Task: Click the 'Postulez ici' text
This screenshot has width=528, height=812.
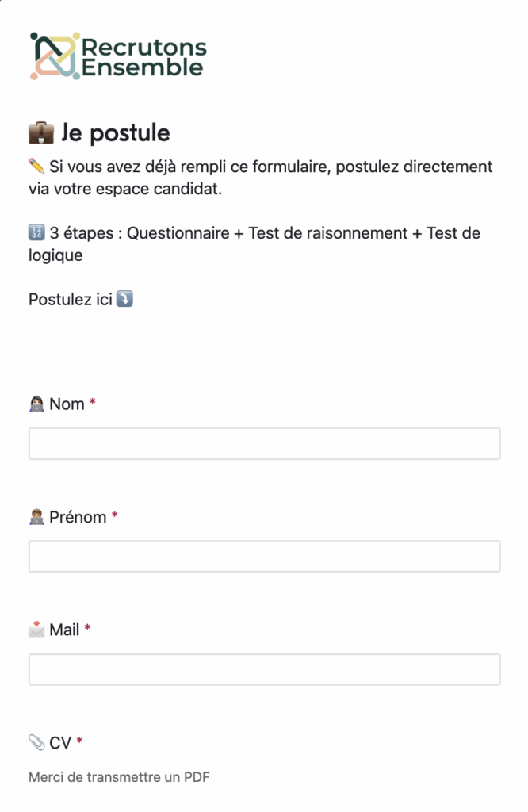Action: pos(71,300)
